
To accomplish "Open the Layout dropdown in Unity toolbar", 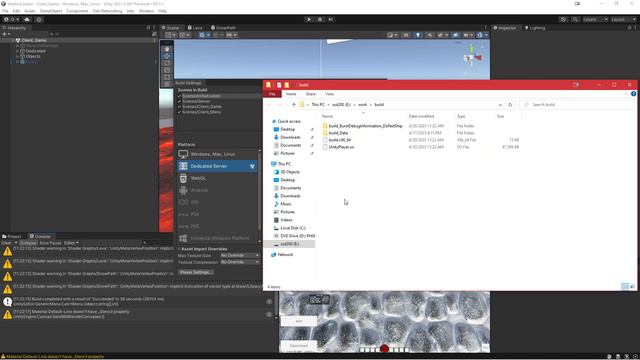I will click(623, 19).
